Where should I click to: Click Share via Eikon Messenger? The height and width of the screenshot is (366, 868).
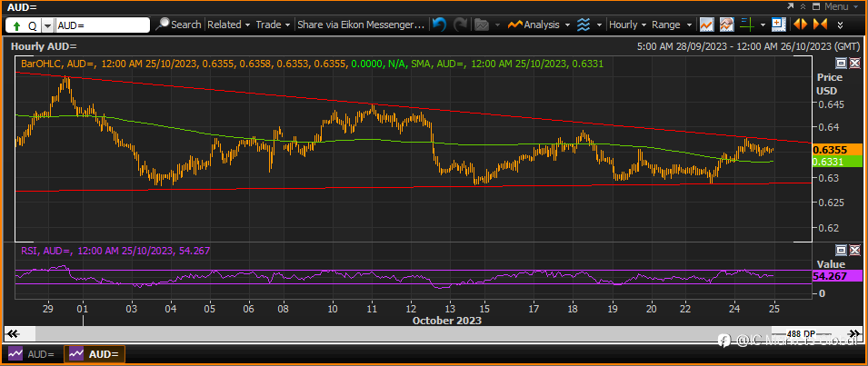[x=361, y=25]
